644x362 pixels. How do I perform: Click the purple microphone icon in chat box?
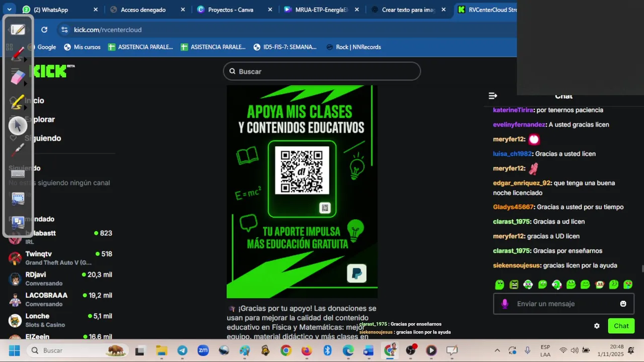tap(505, 304)
